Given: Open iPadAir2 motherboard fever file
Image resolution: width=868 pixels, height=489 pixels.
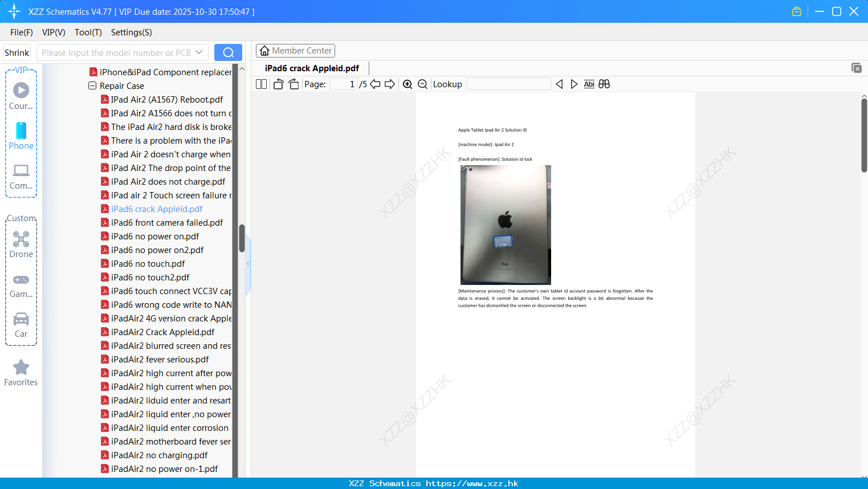Looking at the screenshot, I should click(166, 442).
